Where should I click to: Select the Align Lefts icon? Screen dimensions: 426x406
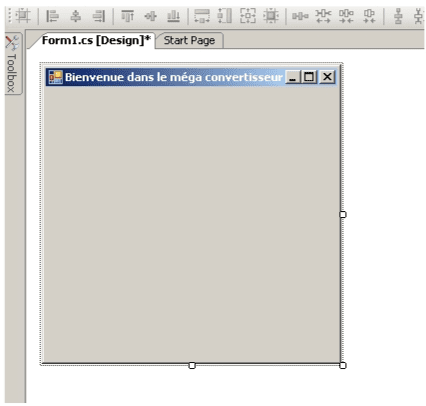(52, 16)
